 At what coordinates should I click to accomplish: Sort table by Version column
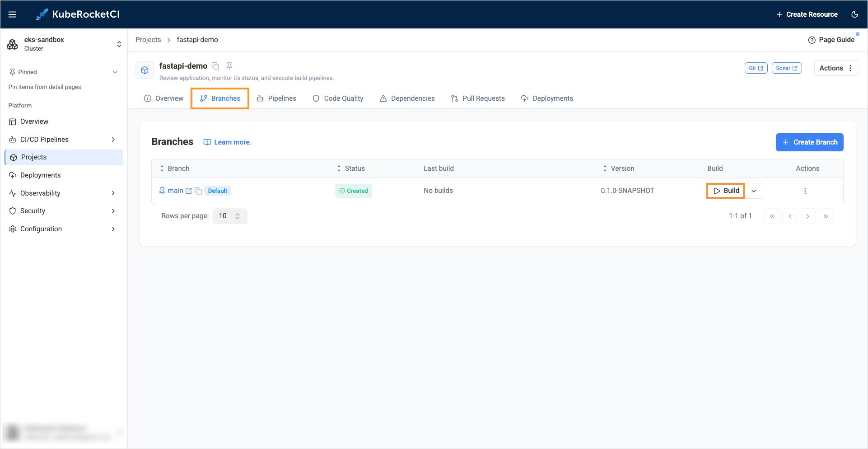coord(618,168)
